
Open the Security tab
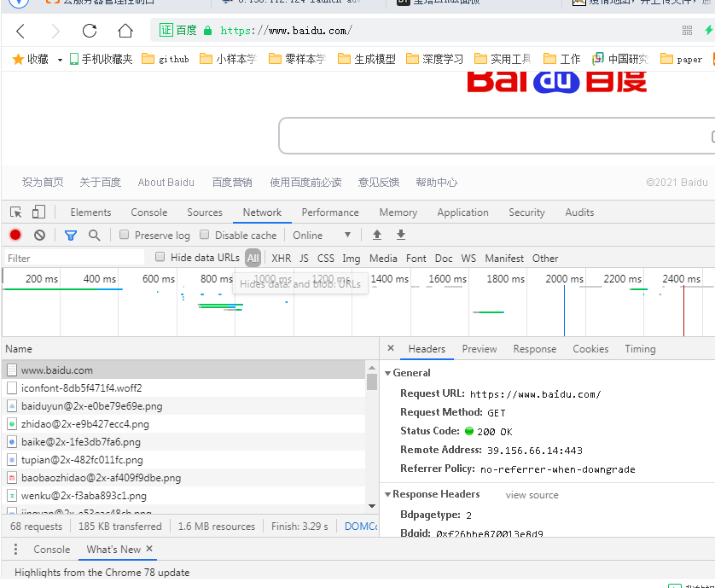click(526, 212)
